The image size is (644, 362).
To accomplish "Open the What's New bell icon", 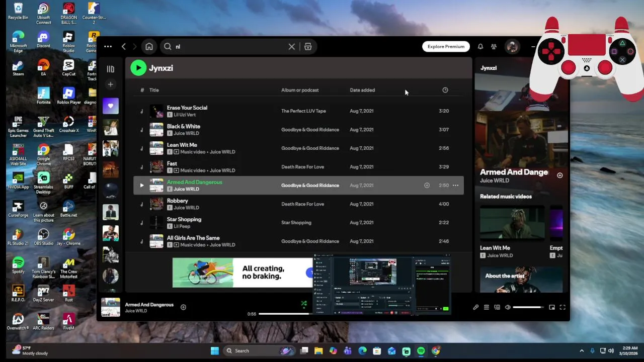I will tap(480, 46).
